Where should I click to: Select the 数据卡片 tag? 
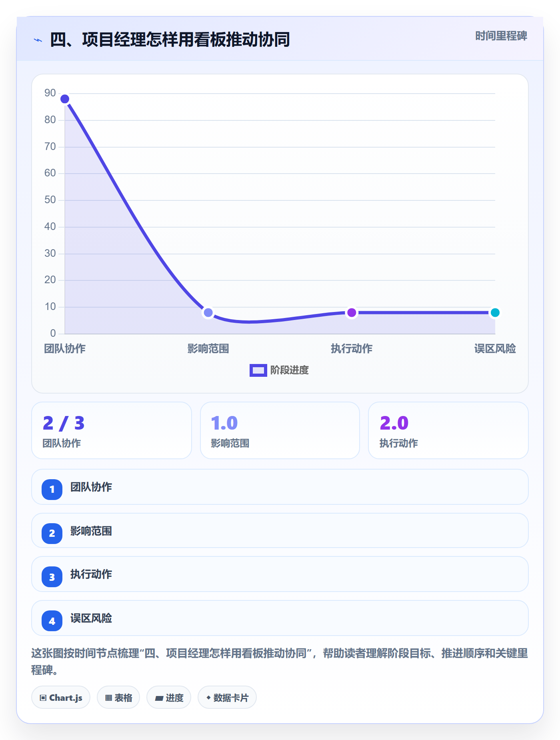(227, 698)
